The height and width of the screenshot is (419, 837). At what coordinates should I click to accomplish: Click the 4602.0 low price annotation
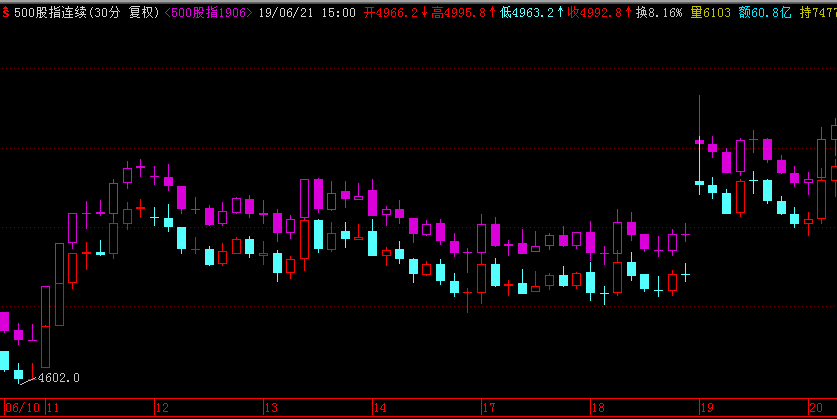[x=59, y=378]
